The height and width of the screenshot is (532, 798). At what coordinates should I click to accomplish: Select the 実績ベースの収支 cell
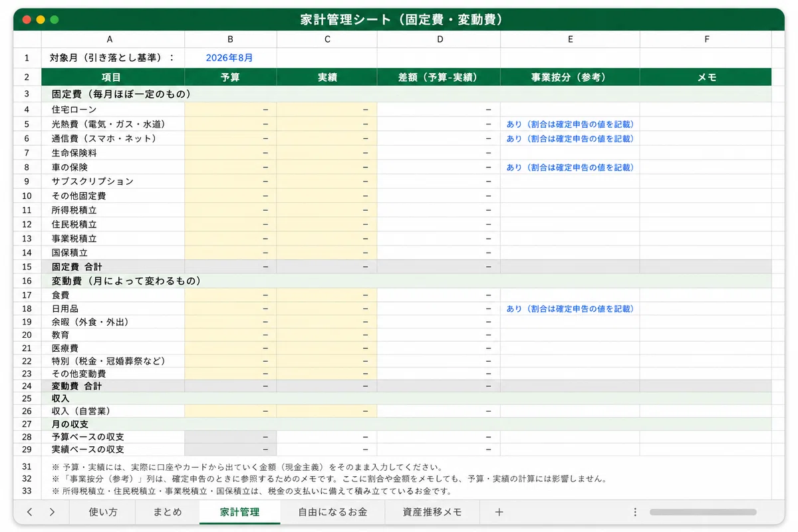tap(113, 450)
